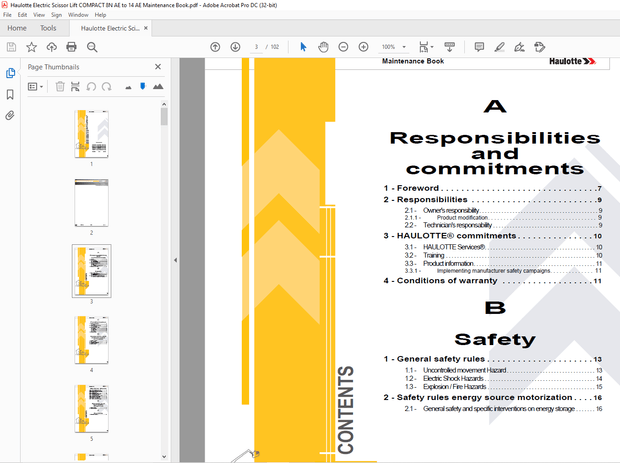Select page 4 thumbnail
The image size is (620, 463).
tap(91, 340)
